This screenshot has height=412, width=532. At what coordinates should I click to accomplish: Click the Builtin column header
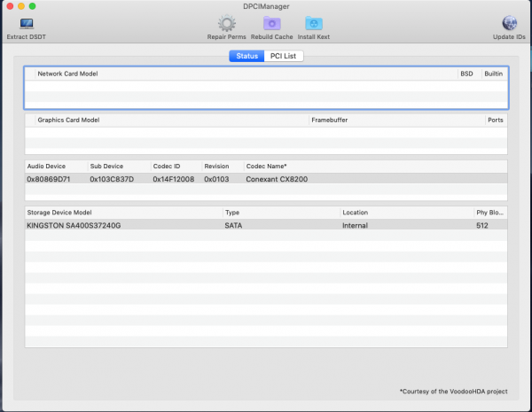493,74
